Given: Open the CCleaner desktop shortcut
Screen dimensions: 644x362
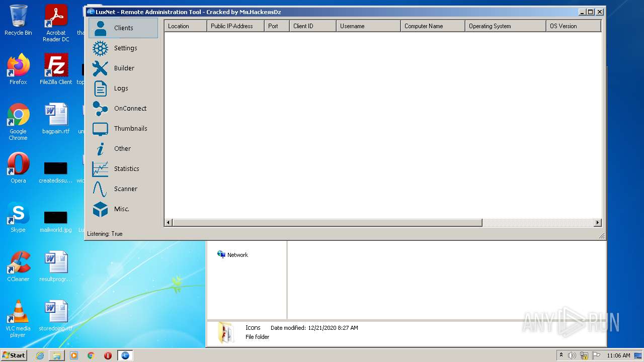Looking at the screenshot, I should [x=18, y=266].
